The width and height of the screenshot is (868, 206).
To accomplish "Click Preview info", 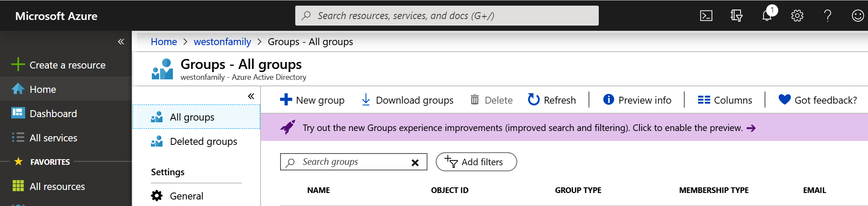I will 637,100.
